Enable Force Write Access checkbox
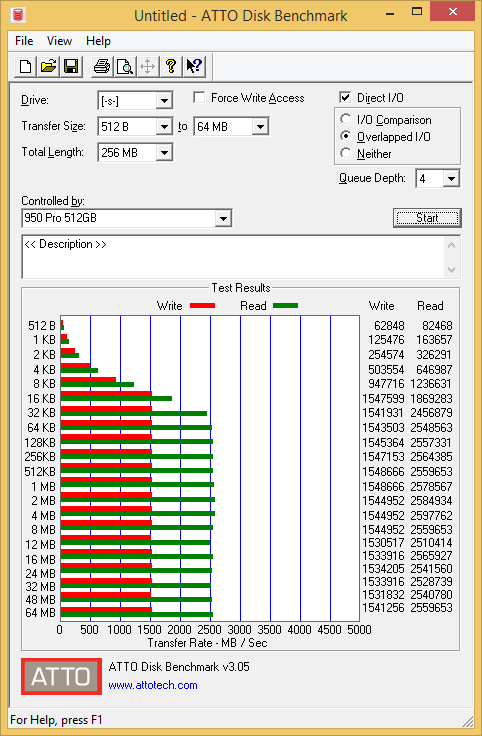 coord(199,98)
